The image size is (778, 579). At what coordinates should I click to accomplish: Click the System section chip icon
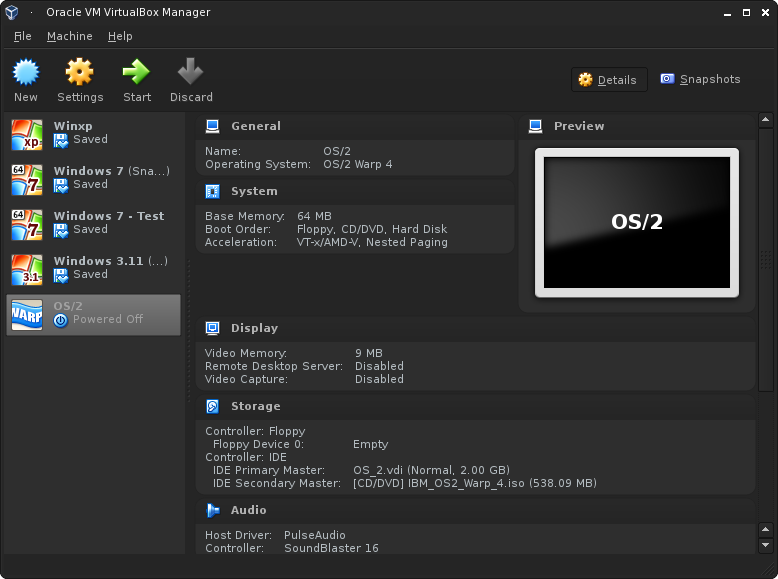[212, 192]
